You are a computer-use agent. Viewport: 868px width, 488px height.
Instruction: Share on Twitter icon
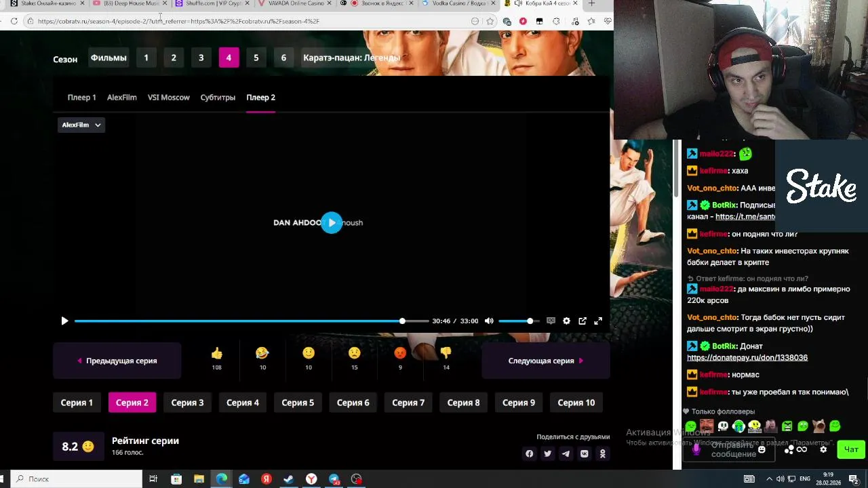coord(548,453)
